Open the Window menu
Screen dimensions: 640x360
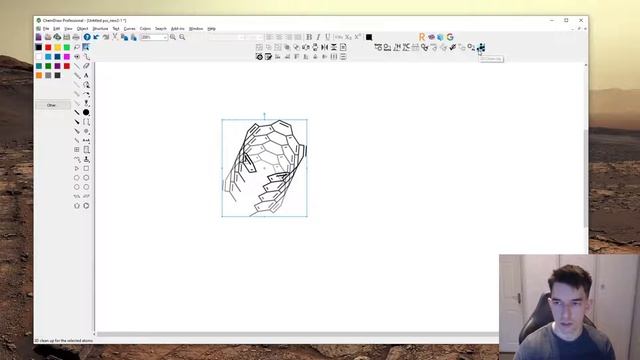(x=196, y=29)
